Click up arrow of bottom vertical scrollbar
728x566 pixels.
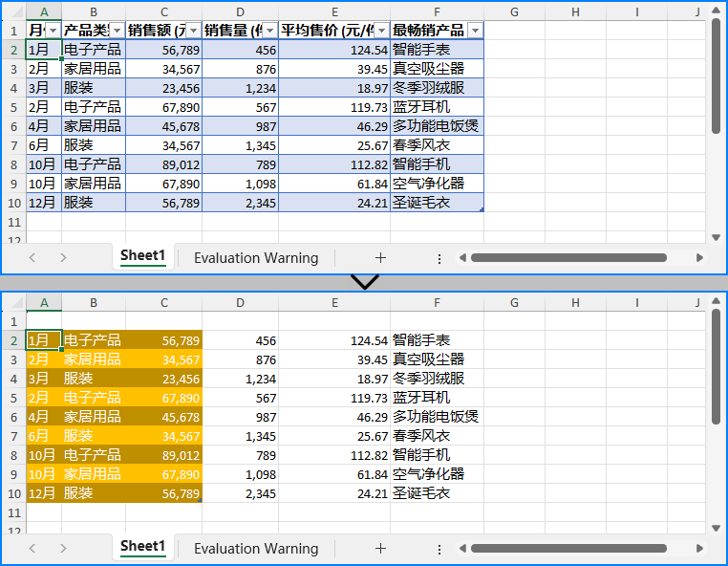pyautogui.click(x=716, y=300)
